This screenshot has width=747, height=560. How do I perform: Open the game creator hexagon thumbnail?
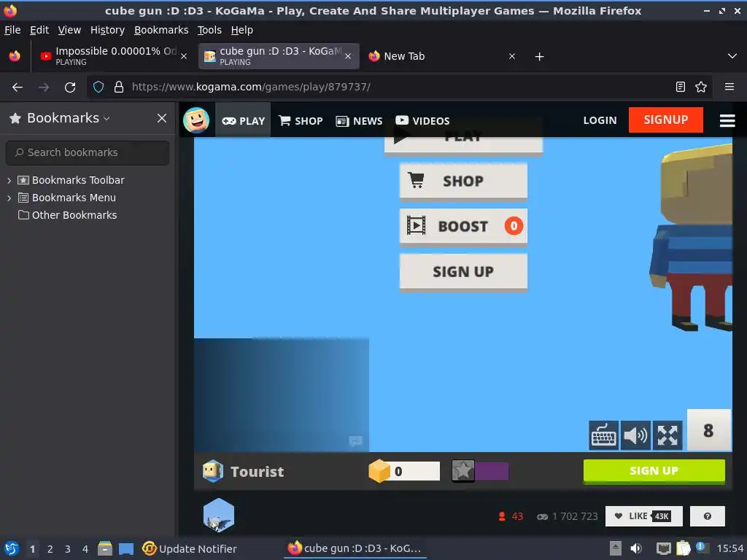[x=219, y=516]
